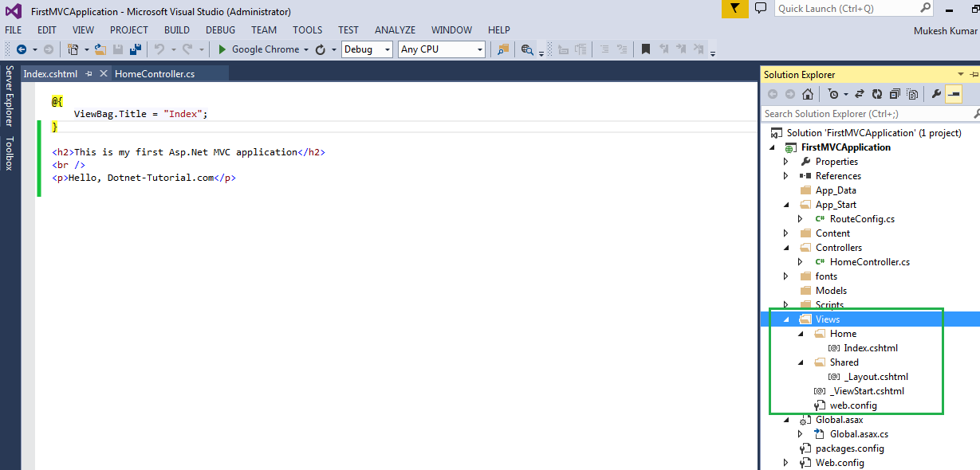Click the Pending Changes Filter clock icon
Image resolution: width=980 pixels, height=470 pixels.
pos(832,94)
